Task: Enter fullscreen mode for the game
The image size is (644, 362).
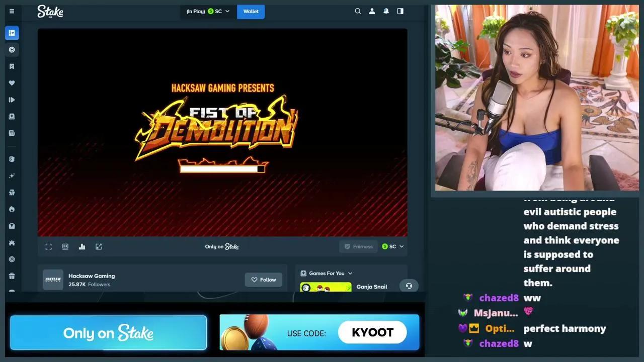Action: pyautogui.click(x=48, y=246)
